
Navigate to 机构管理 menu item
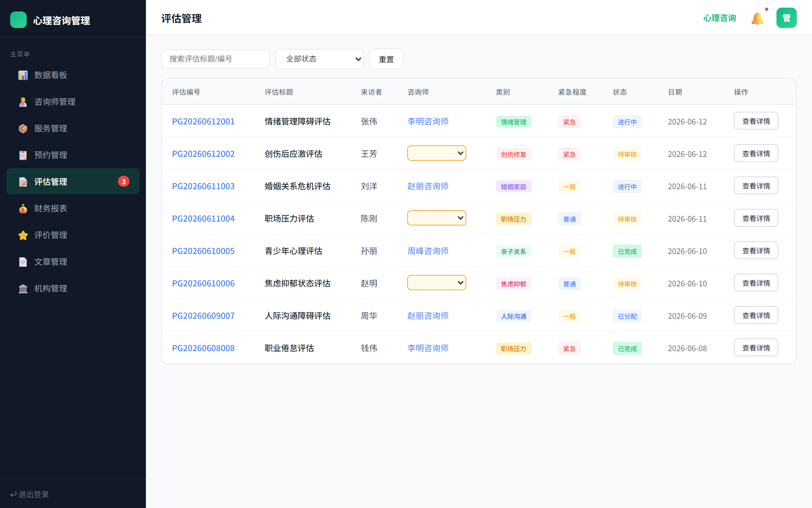coord(73,288)
